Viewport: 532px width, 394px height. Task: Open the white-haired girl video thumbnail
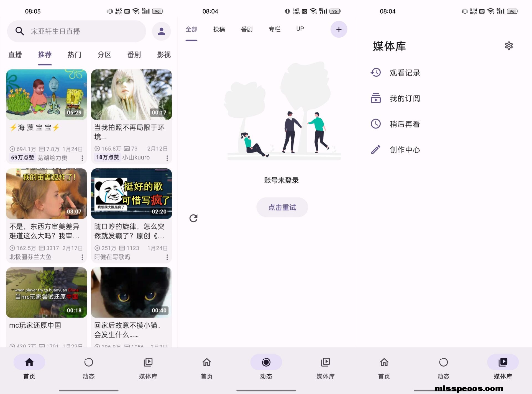pyautogui.click(x=131, y=94)
